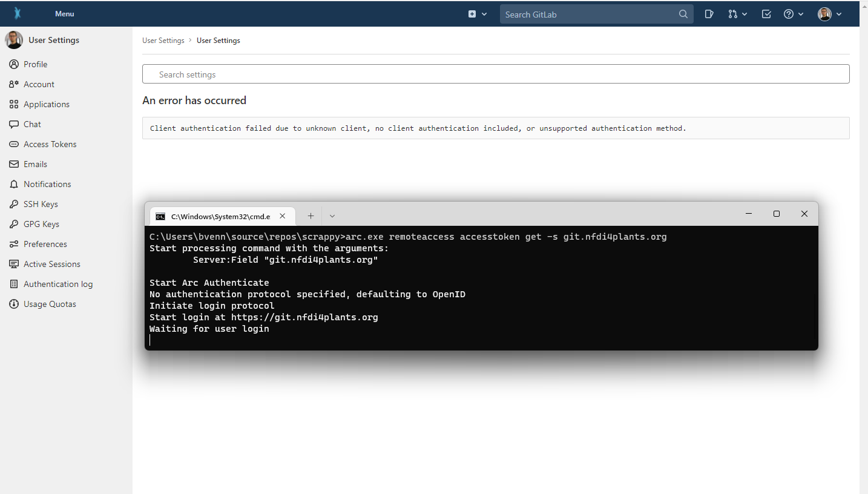Expand the terminal tab dropdown chevron
The width and height of the screenshot is (868, 494).
(332, 216)
